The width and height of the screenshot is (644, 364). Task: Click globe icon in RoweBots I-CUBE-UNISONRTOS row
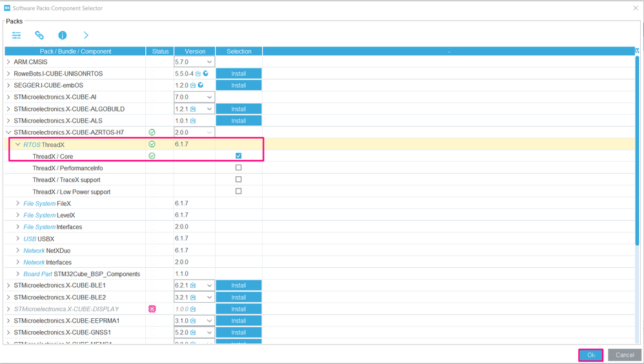(206, 74)
